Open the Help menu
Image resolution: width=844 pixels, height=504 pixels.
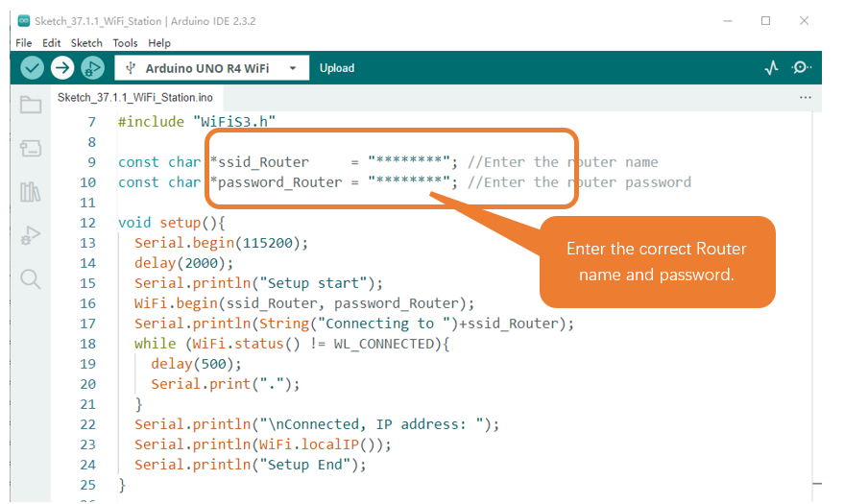pos(159,43)
